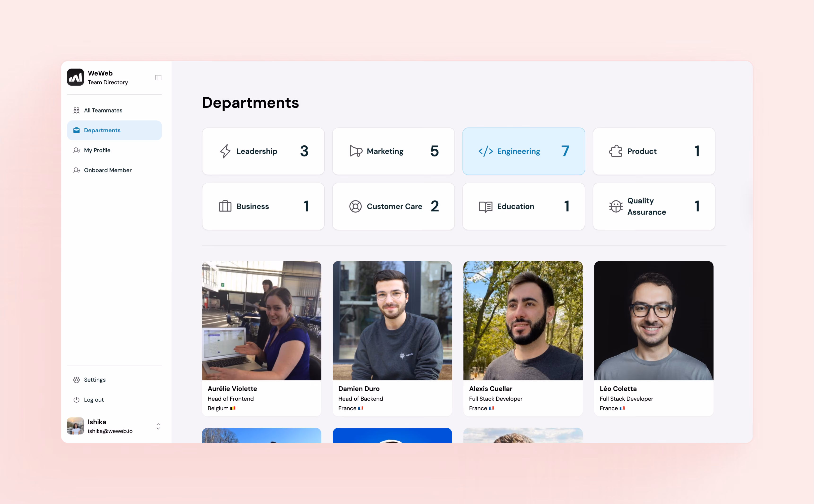
Task: Click the Marketing megaphone icon
Action: tap(356, 151)
